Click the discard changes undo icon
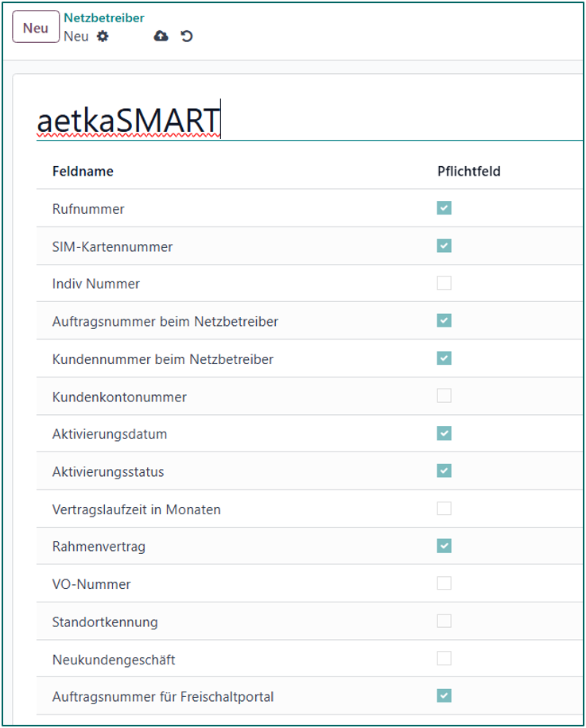Image resolution: width=586 pixels, height=728 pixels. [187, 37]
